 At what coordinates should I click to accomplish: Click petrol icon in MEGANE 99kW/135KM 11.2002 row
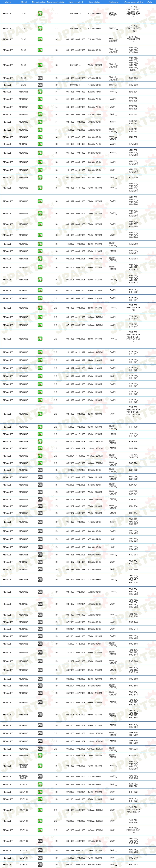coord(40,427)
